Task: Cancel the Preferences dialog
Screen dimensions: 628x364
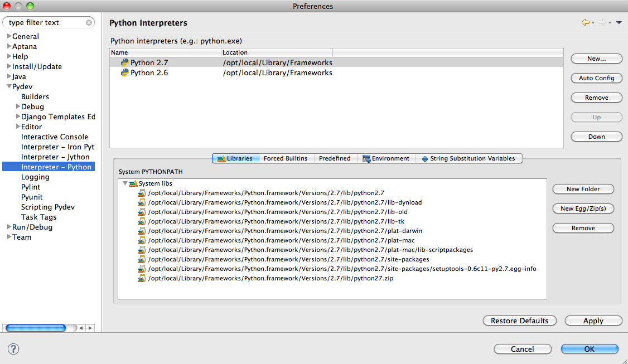Action: [522, 349]
